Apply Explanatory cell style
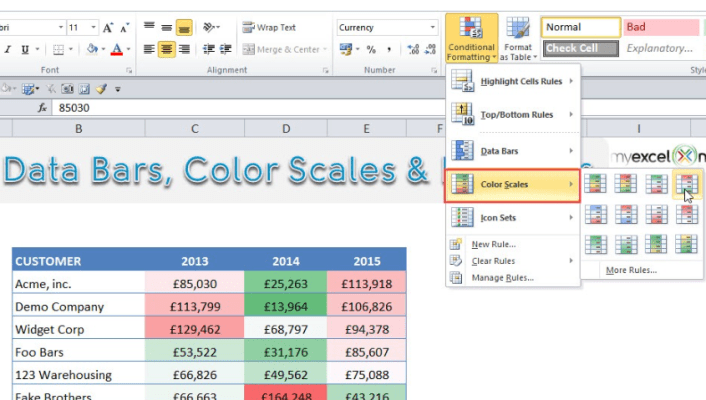This screenshot has width=706, height=400. pyautogui.click(x=661, y=48)
